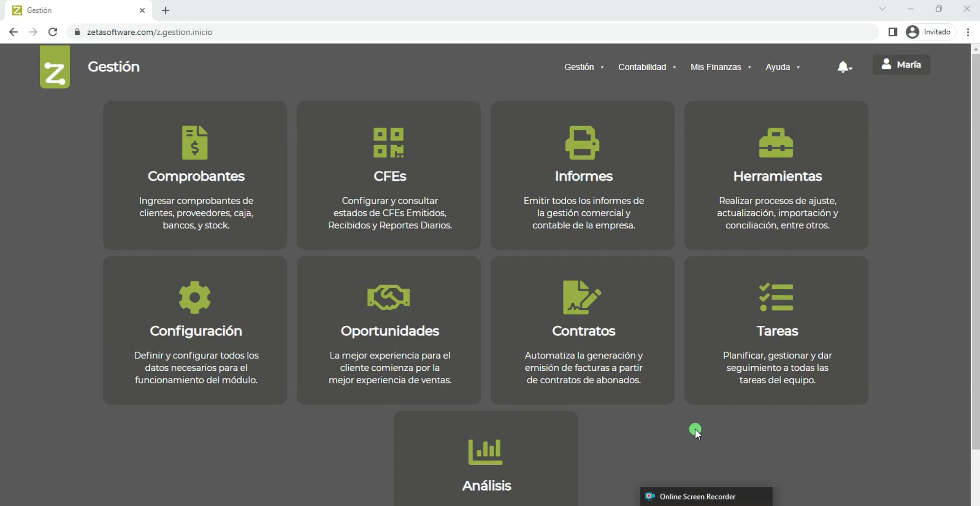
Task: Reload the current page
Action: click(53, 32)
